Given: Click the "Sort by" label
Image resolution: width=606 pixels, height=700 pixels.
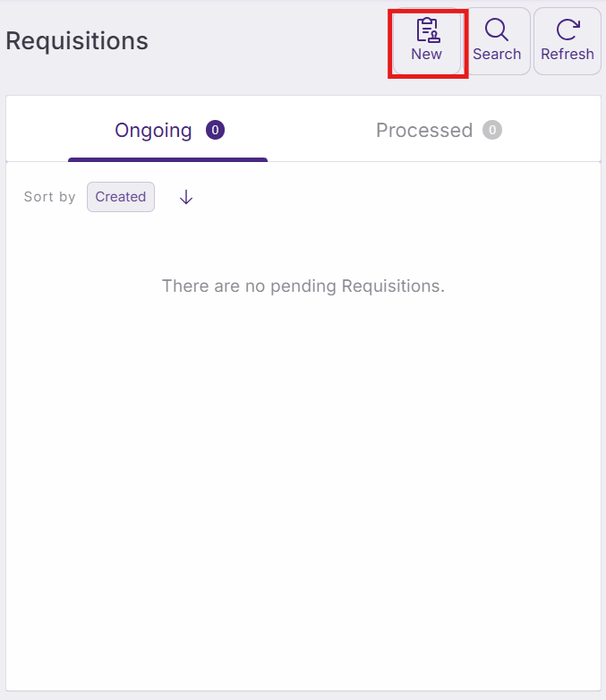Looking at the screenshot, I should tap(50, 197).
